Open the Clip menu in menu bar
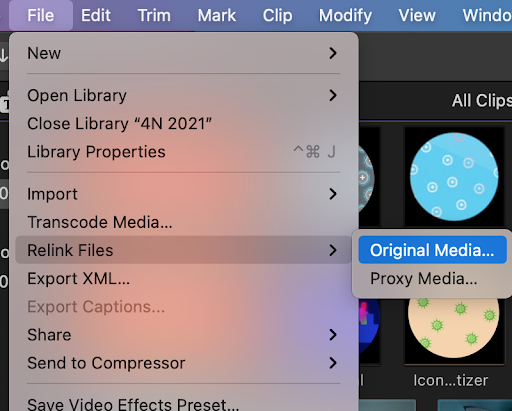Image resolution: width=512 pixels, height=411 pixels. coord(277,15)
